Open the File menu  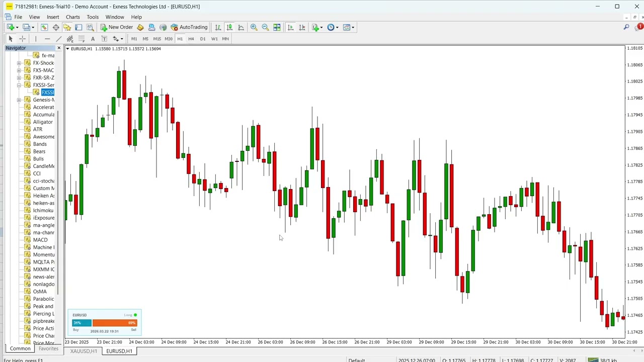(x=18, y=17)
